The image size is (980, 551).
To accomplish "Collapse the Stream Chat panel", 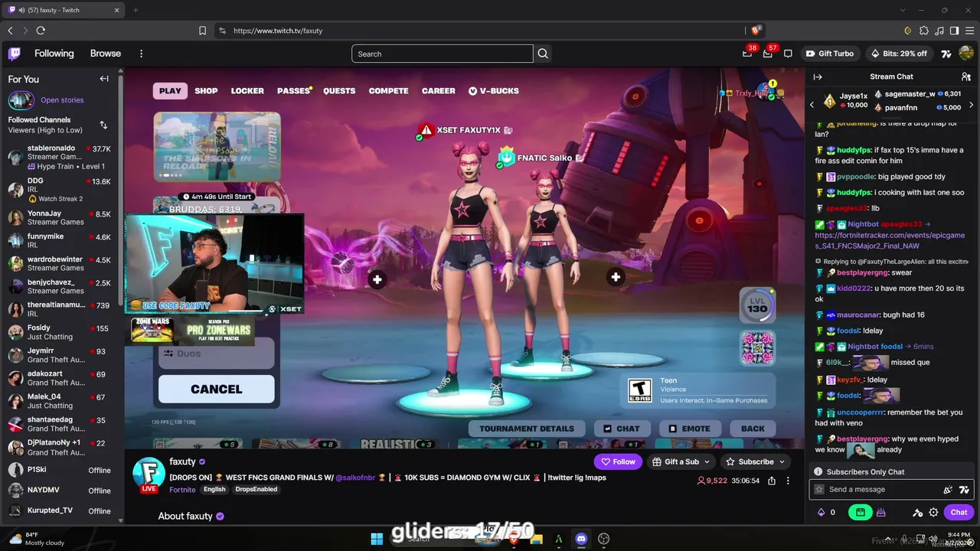I will coord(818,77).
